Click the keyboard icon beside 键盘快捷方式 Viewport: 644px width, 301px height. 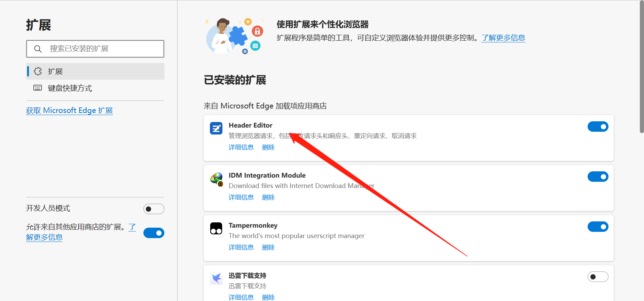(38, 88)
